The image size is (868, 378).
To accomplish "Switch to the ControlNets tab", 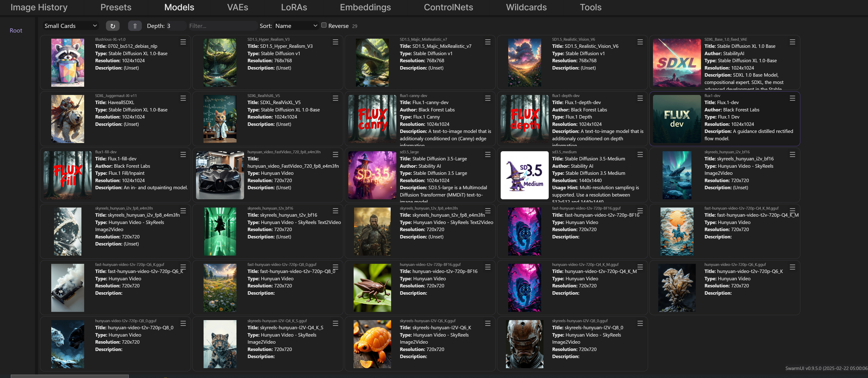I will pyautogui.click(x=448, y=7).
